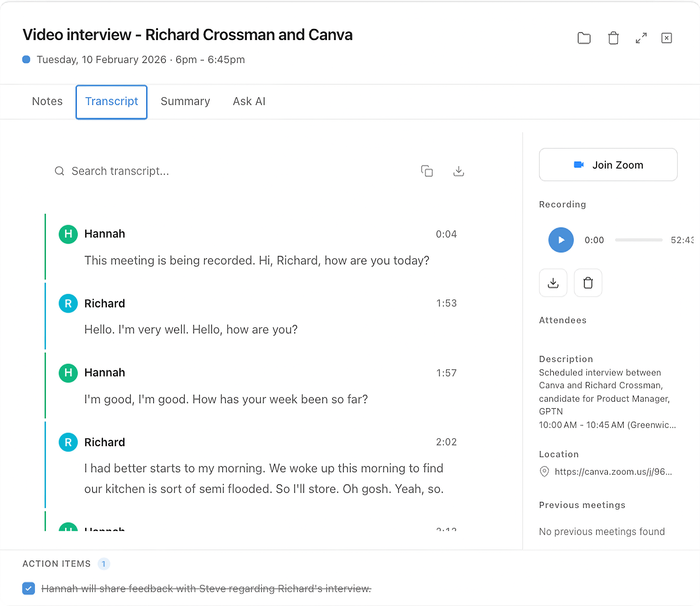The height and width of the screenshot is (606, 700).
Task: Download the transcript
Action: (458, 171)
